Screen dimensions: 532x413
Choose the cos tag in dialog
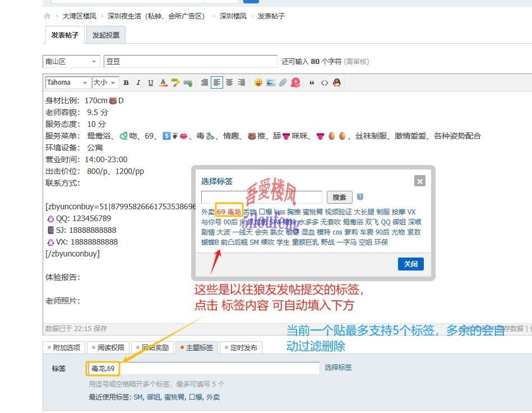point(337,232)
